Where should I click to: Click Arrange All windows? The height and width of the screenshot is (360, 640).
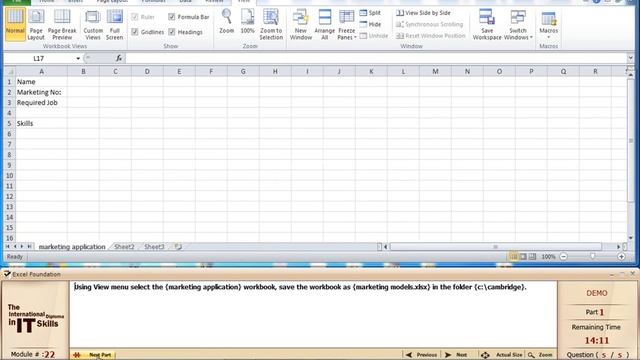324,24
